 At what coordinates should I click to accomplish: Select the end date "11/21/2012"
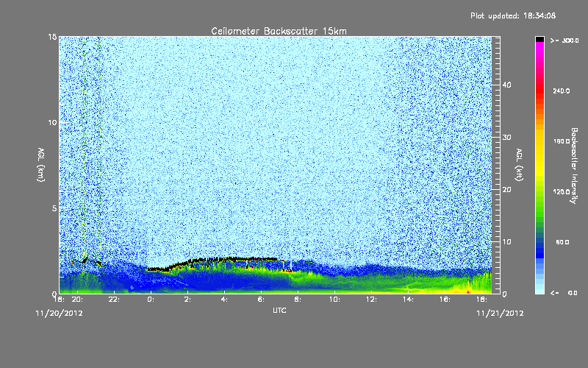[500, 313]
